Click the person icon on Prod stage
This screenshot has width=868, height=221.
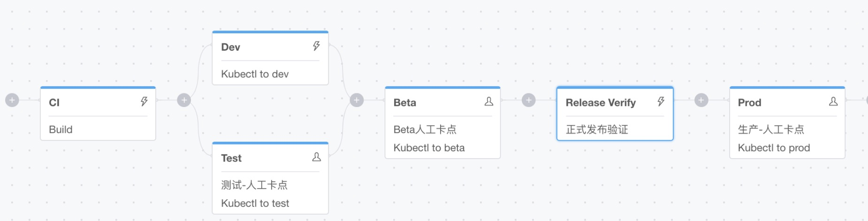(x=833, y=101)
